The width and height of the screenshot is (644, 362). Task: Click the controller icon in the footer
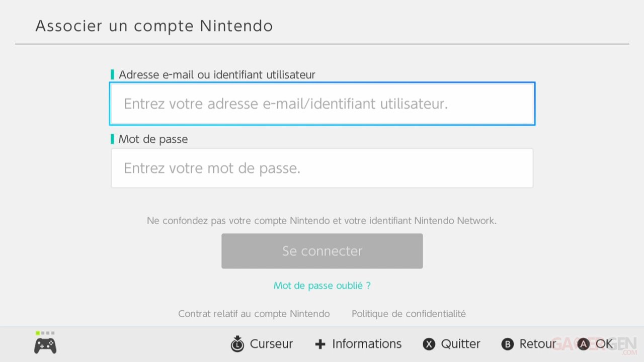click(x=45, y=345)
